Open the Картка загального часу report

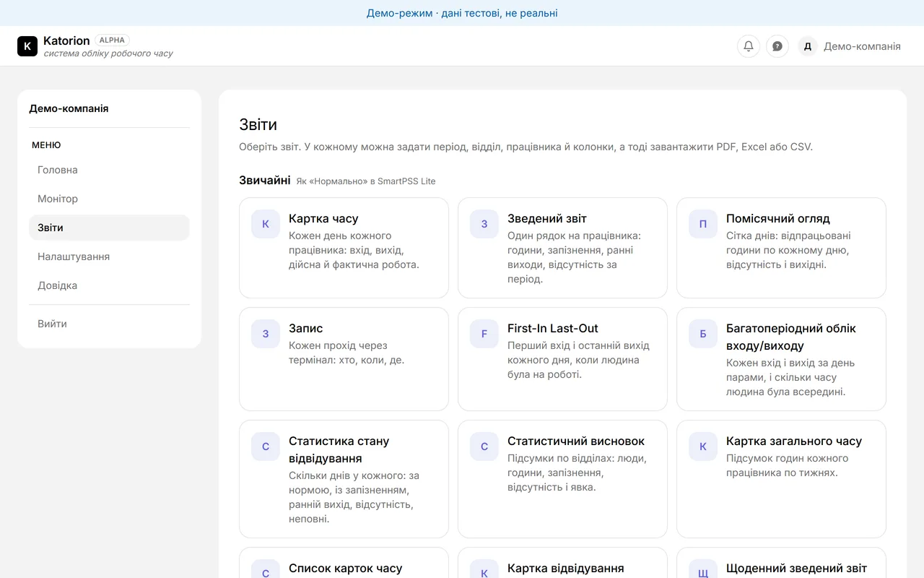click(781, 479)
